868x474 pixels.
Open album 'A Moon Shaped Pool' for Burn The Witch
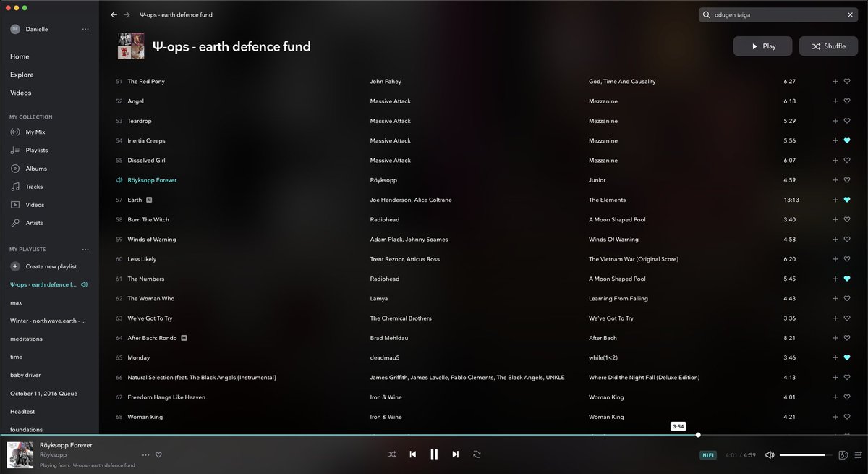pyautogui.click(x=618, y=219)
